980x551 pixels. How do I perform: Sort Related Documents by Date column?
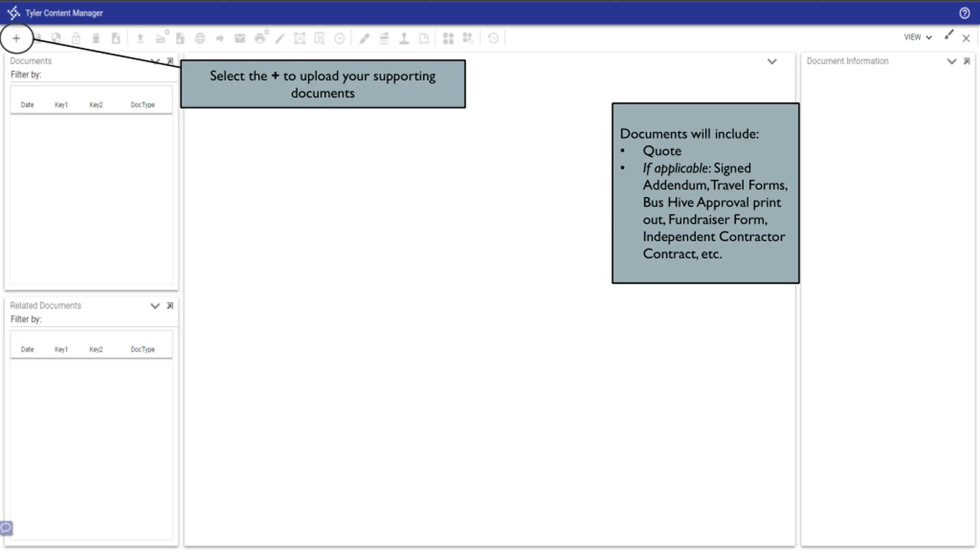[27, 349]
